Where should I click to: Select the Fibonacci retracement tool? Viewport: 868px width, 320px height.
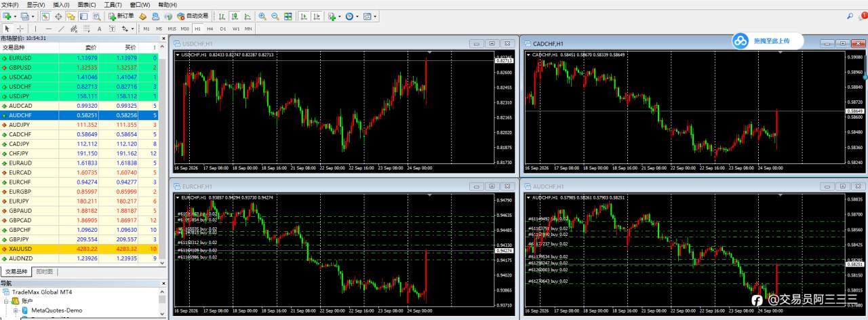tap(86, 28)
